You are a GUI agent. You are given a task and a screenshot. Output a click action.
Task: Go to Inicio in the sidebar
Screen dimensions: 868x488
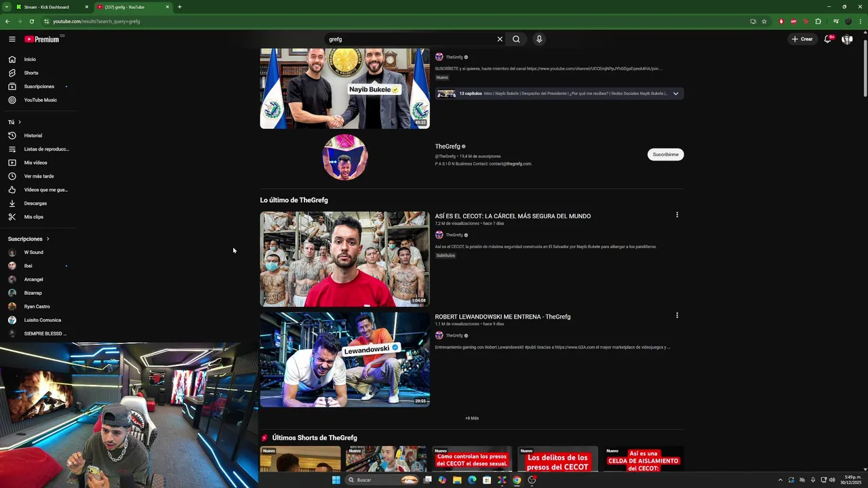[x=30, y=59]
